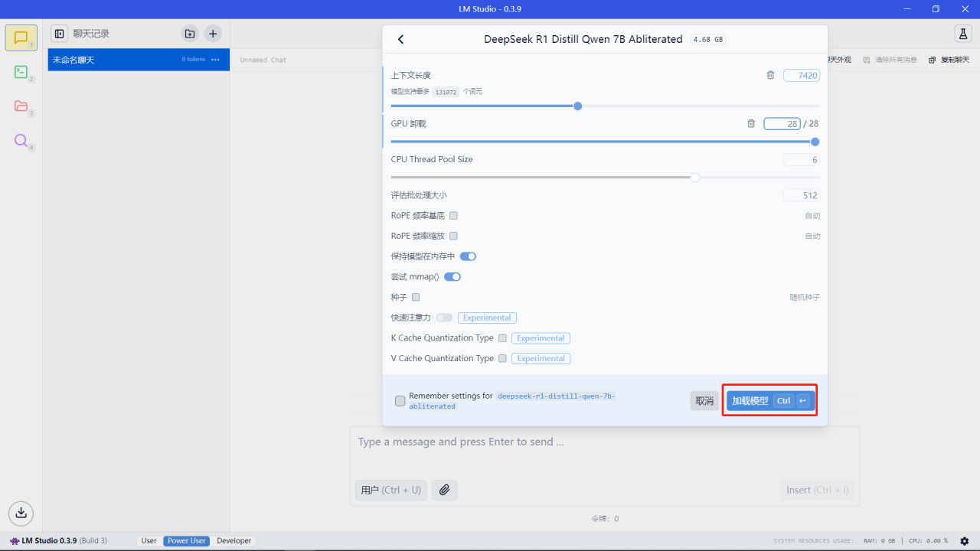This screenshot has width=980, height=551.
Task: Click the 131072 max tokens value
Action: tap(446, 92)
